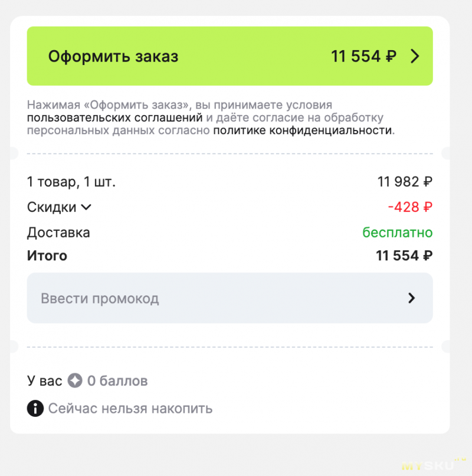Viewport: 472px width, 476px height.
Task: Click the arrow on the order button
Action: click(415, 56)
